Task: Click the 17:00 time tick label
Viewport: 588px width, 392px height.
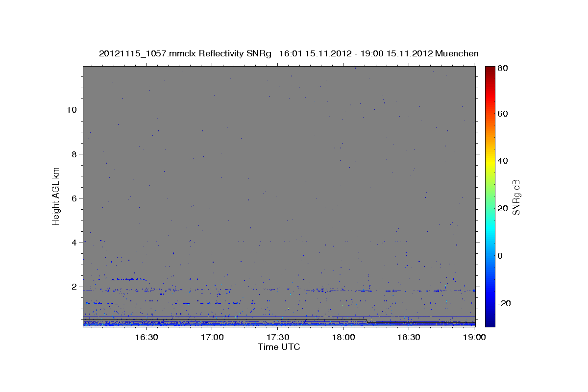Action: coord(212,337)
